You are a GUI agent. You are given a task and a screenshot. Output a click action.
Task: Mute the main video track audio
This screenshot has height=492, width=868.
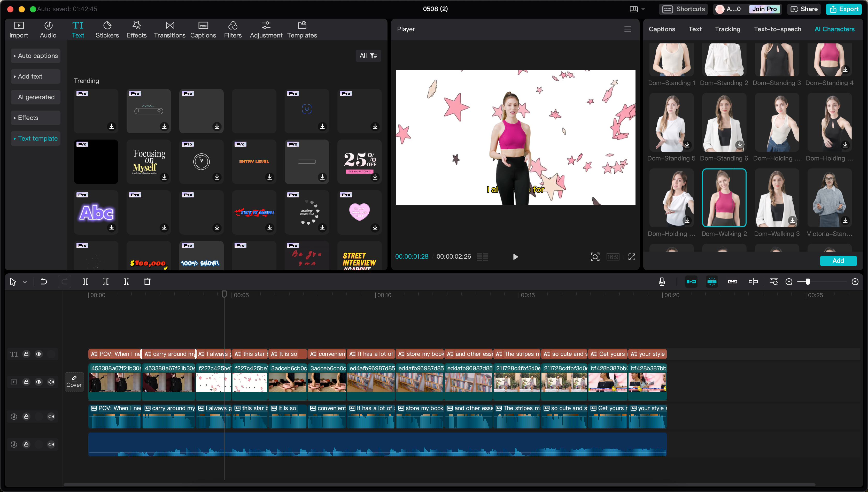coord(51,382)
